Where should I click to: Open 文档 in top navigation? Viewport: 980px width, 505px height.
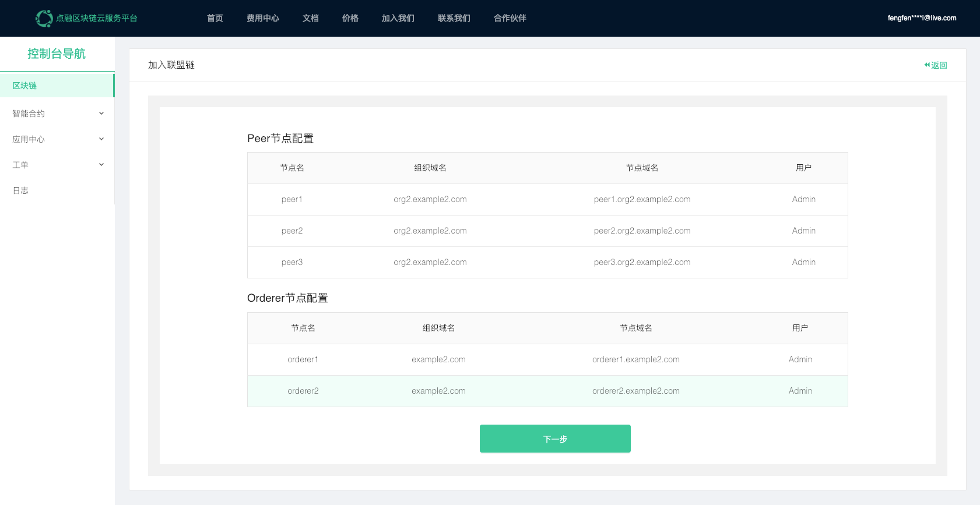311,18
